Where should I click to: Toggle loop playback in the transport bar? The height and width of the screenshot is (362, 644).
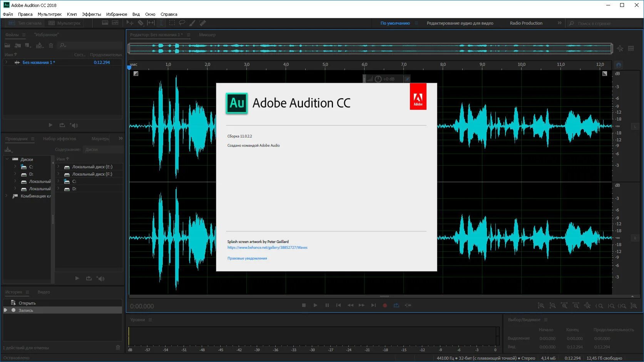[396, 305]
